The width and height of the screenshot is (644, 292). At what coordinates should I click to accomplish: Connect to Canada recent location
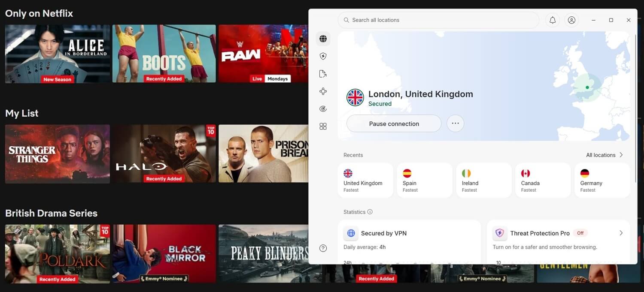[543, 180]
